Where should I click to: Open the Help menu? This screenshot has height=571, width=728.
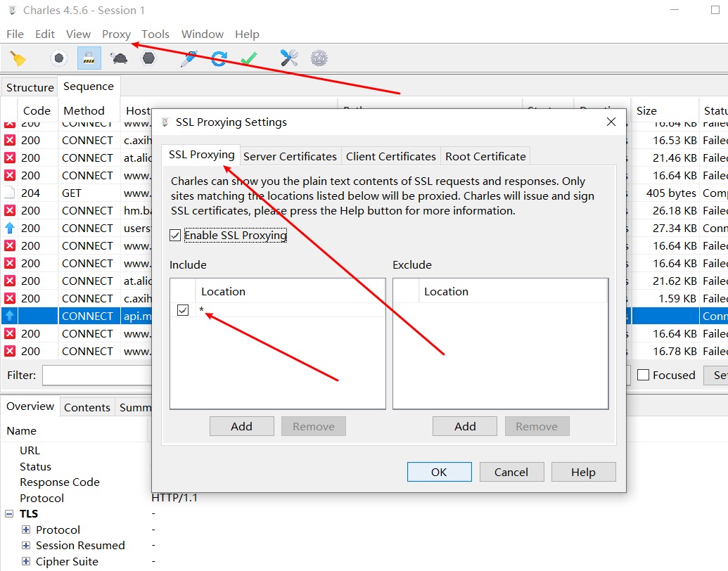(247, 34)
